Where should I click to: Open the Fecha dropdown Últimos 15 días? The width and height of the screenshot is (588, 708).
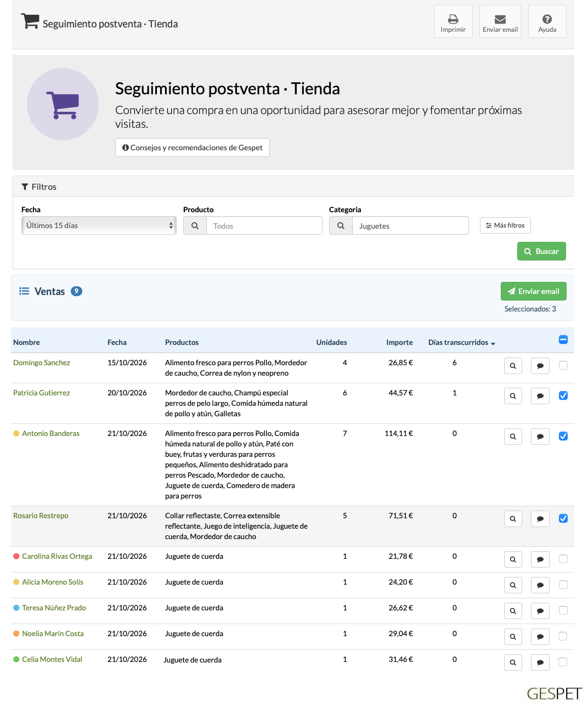[99, 225]
